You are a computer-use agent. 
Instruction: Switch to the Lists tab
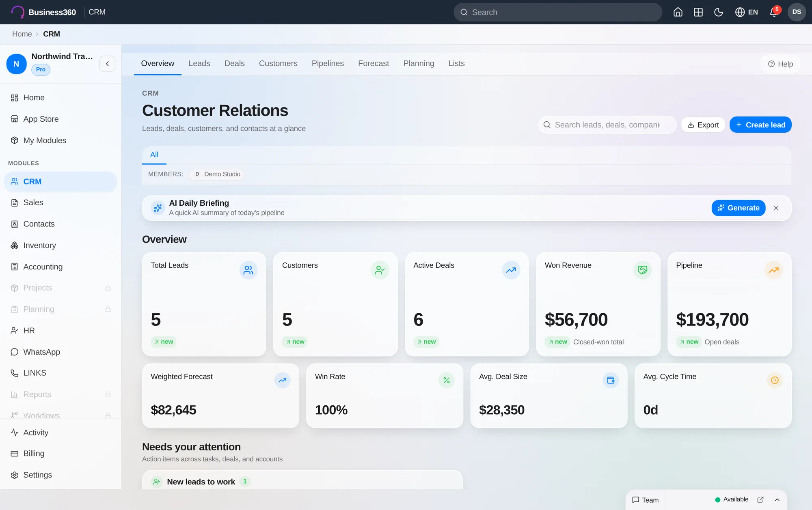point(456,63)
